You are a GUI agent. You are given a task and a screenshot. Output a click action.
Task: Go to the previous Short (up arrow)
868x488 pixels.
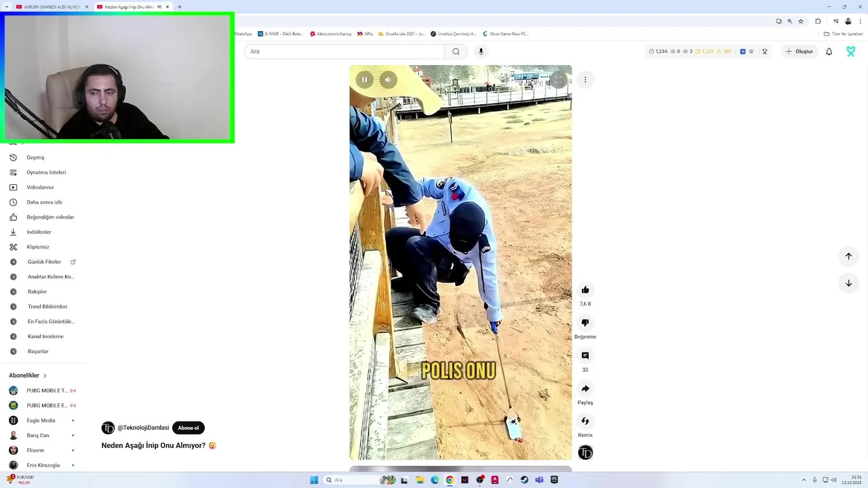pos(848,256)
